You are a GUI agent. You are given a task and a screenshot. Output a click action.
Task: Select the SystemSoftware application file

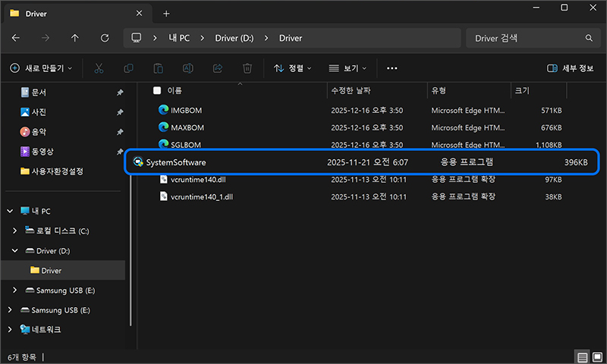361,162
